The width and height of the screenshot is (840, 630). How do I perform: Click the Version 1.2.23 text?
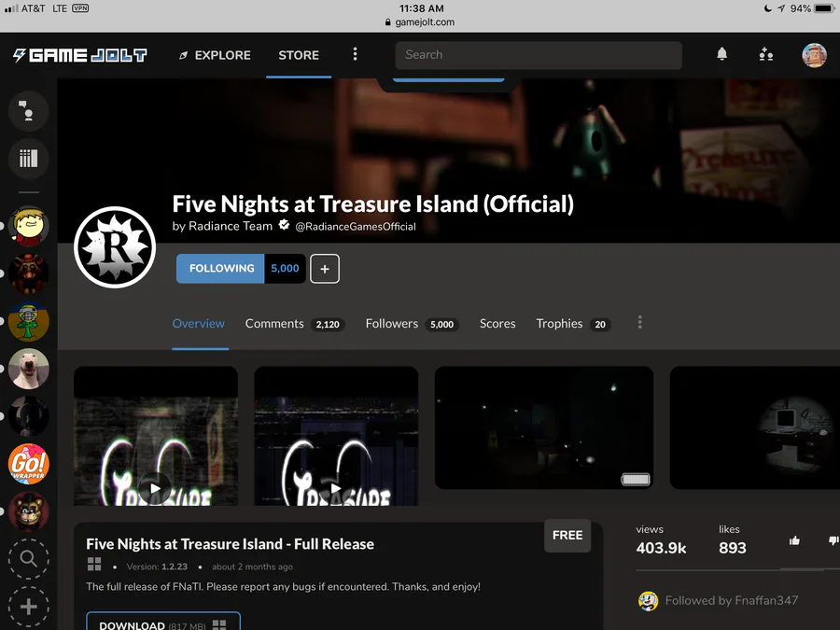157,567
